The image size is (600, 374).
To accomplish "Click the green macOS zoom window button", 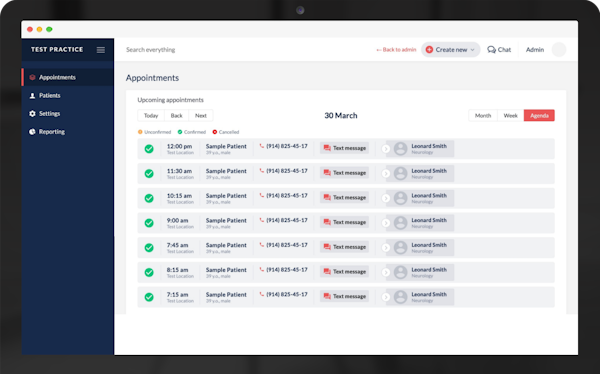I will point(49,29).
